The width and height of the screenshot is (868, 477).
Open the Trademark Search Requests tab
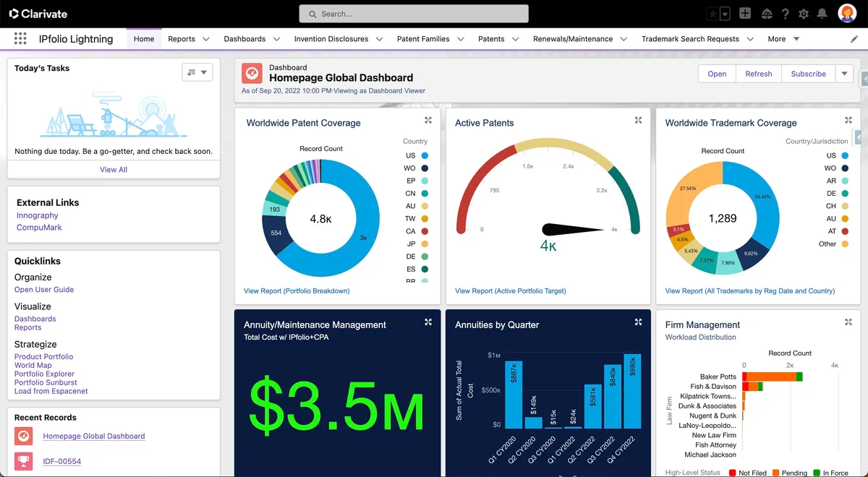click(690, 39)
